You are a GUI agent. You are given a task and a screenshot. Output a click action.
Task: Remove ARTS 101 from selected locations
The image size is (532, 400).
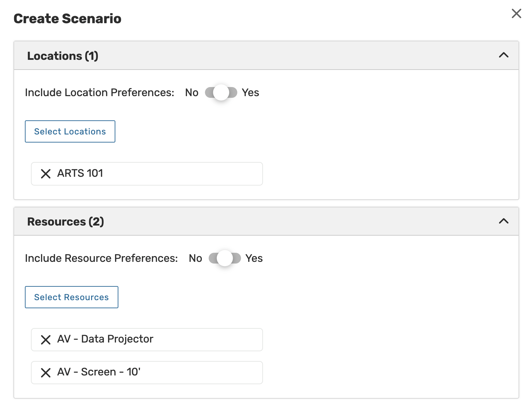pos(46,174)
